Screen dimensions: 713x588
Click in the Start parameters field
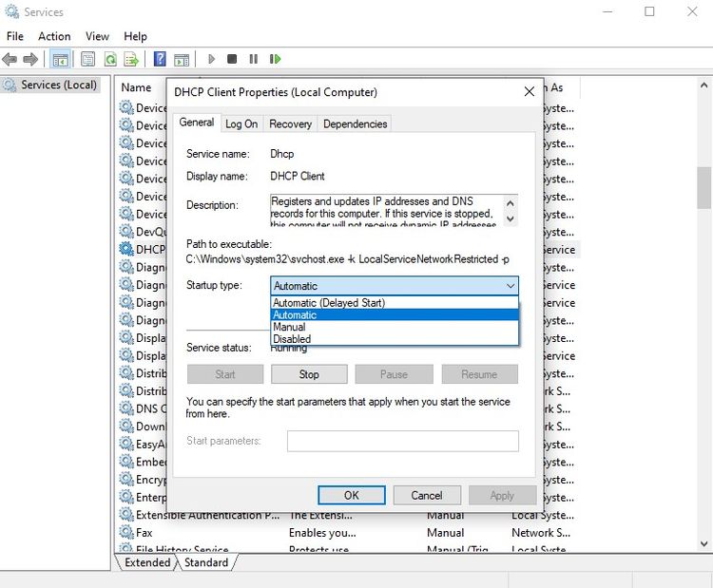click(x=402, y=441)
